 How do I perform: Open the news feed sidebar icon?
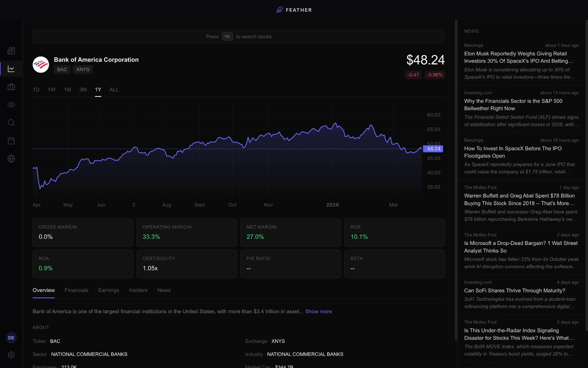pyautogui.click(x=11, y=51)
